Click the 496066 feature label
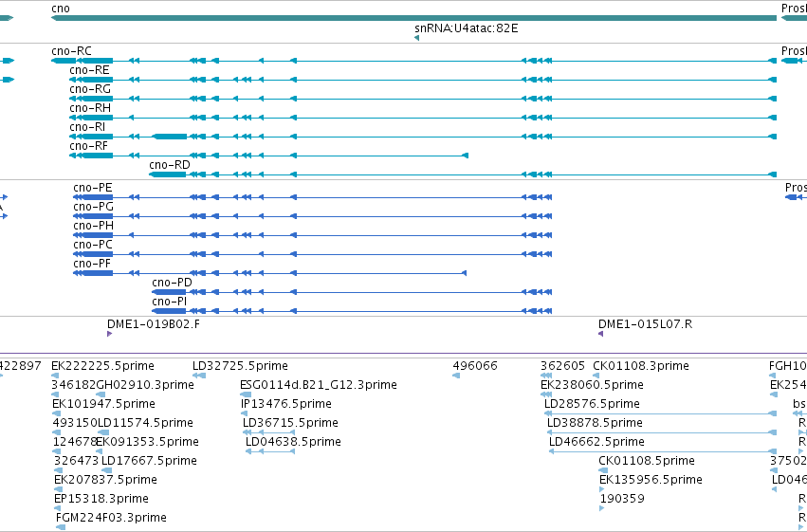The width and height of the screenshot is (807, 532). point(475,366)
